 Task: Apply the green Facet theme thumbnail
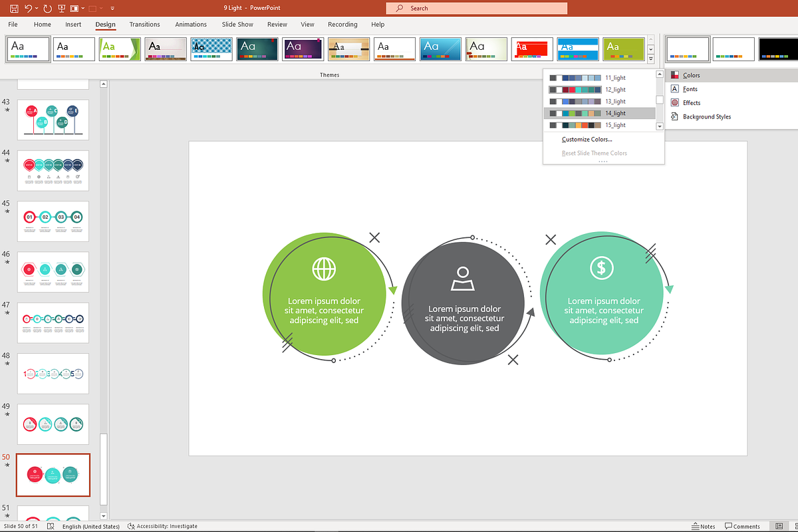pos(120,49)
